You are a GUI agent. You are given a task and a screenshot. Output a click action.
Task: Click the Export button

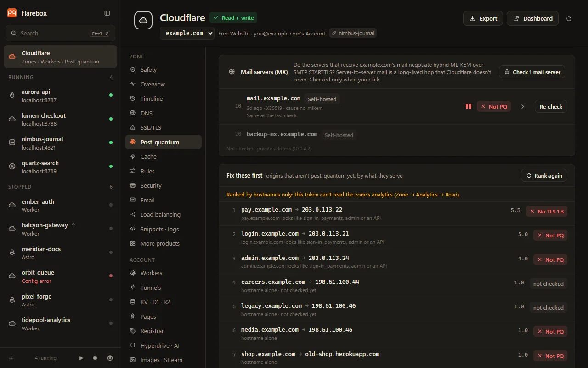pyautogui.click(x=483, y=18)
